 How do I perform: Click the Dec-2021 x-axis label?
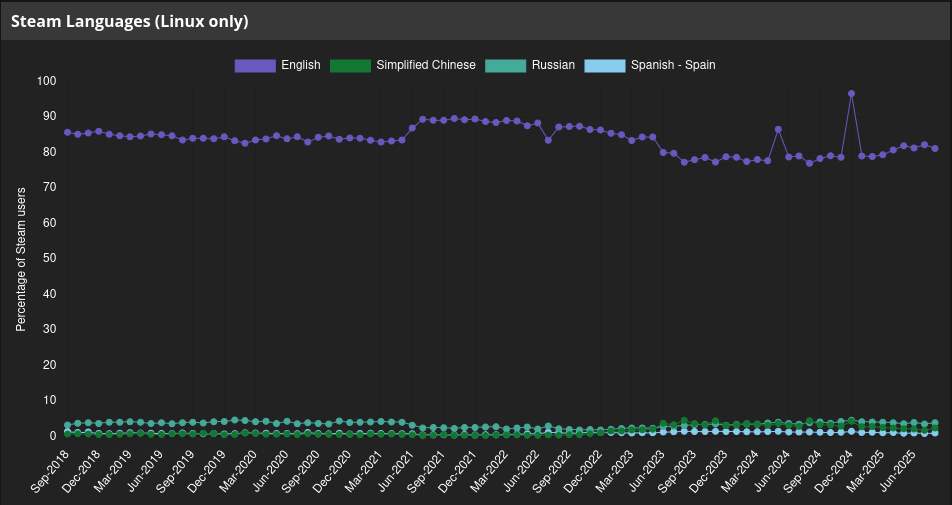(x=458, y=472)
